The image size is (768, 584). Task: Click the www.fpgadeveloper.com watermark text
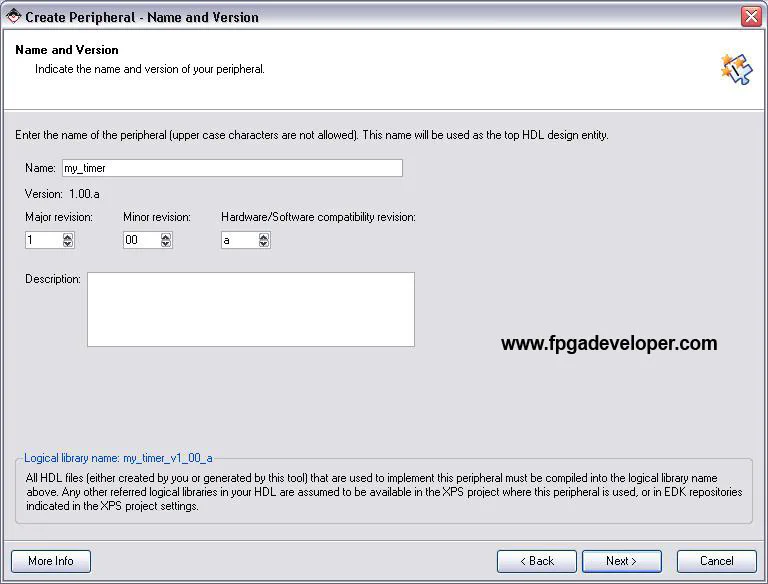(x=608, y=344)
